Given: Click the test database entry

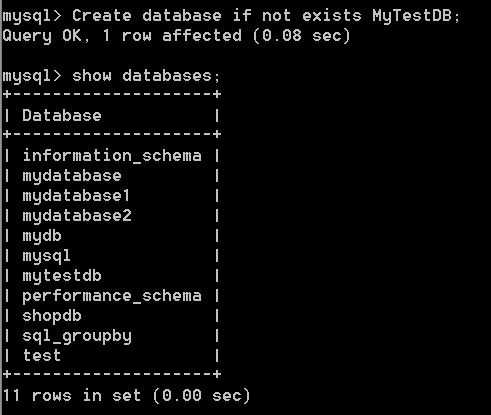Looking at the screenshot, I should [42, 356].
